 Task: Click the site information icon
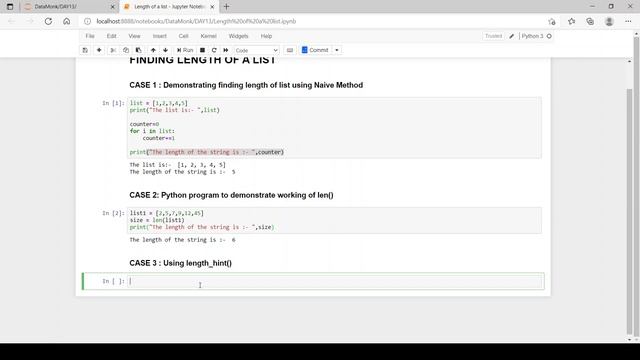coord(87,21)
